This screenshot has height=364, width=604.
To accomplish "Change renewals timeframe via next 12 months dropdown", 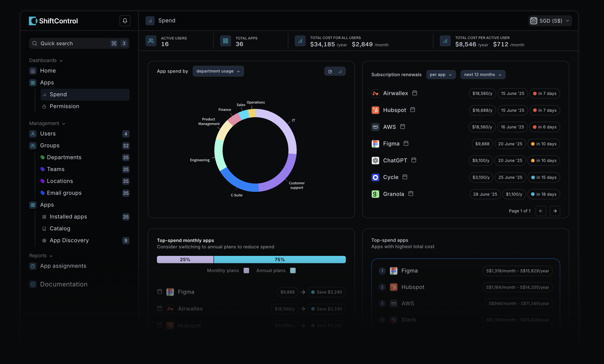I will click(x=482, y=75).
